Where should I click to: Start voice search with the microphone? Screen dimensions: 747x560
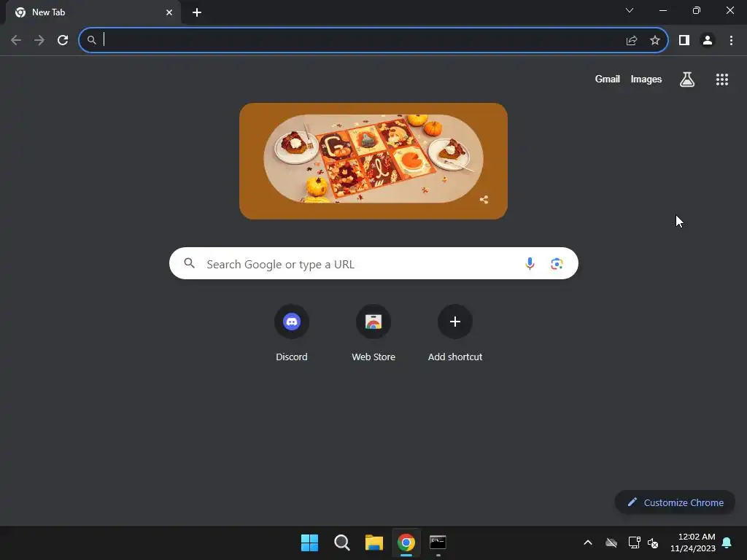[530, 263]
